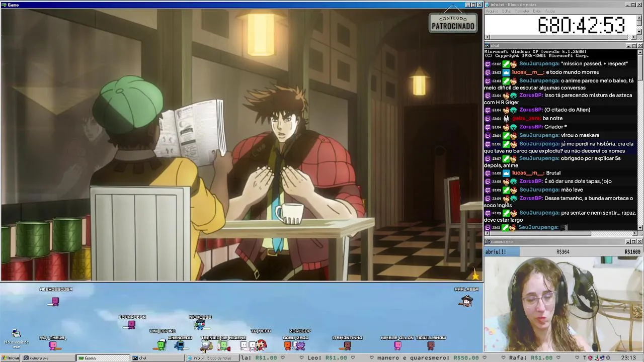The image size is (644, 362).
Task: Click the Game window title bar icon
Action: 4,5
